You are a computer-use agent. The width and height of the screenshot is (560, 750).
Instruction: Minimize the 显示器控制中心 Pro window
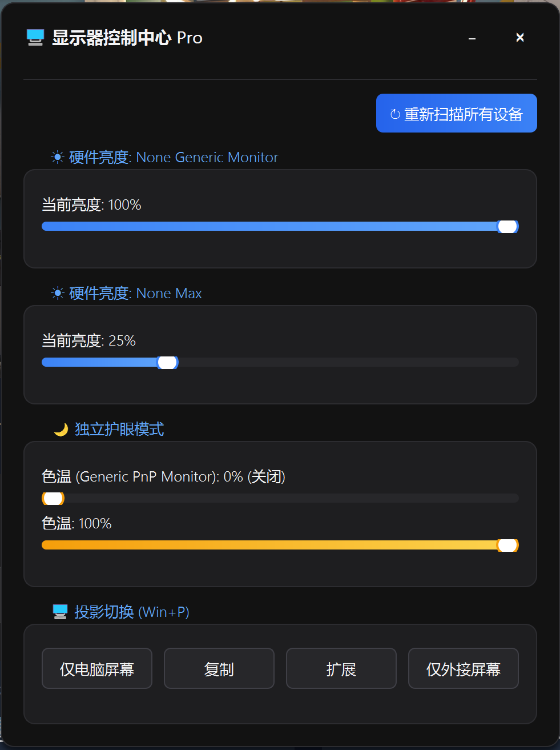472,37
